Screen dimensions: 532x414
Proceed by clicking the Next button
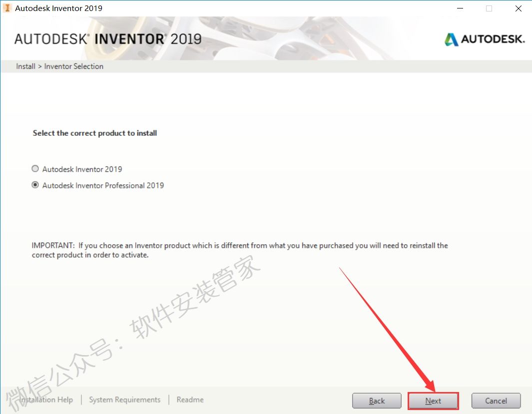click(433, 401)
